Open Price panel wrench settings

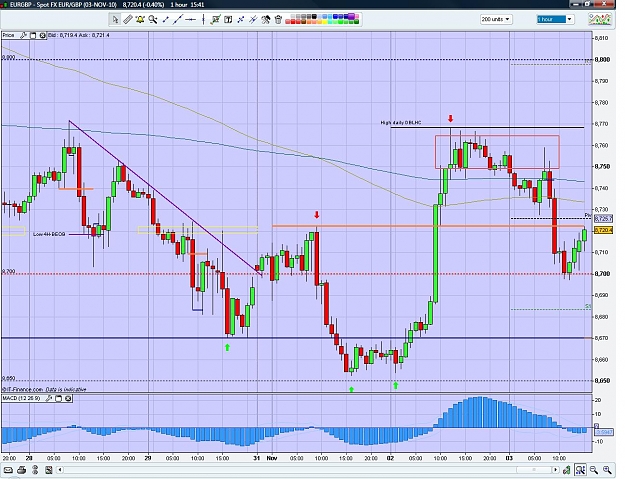24,35
